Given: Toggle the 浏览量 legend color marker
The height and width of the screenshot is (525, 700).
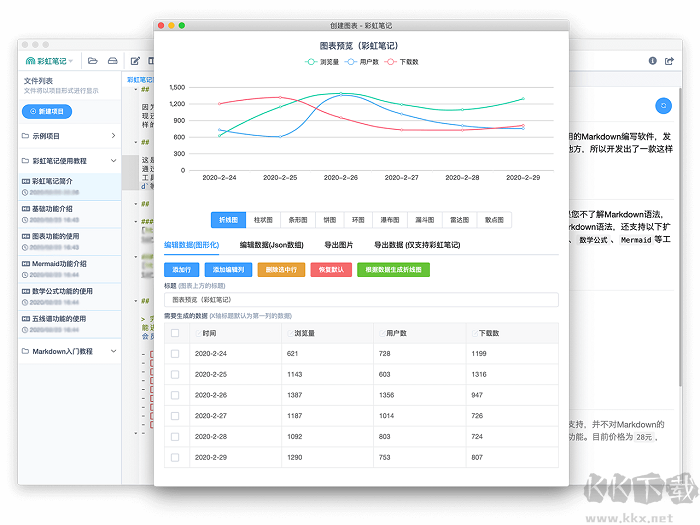Looking at the screenshot, I should click(x=311, y=62).
